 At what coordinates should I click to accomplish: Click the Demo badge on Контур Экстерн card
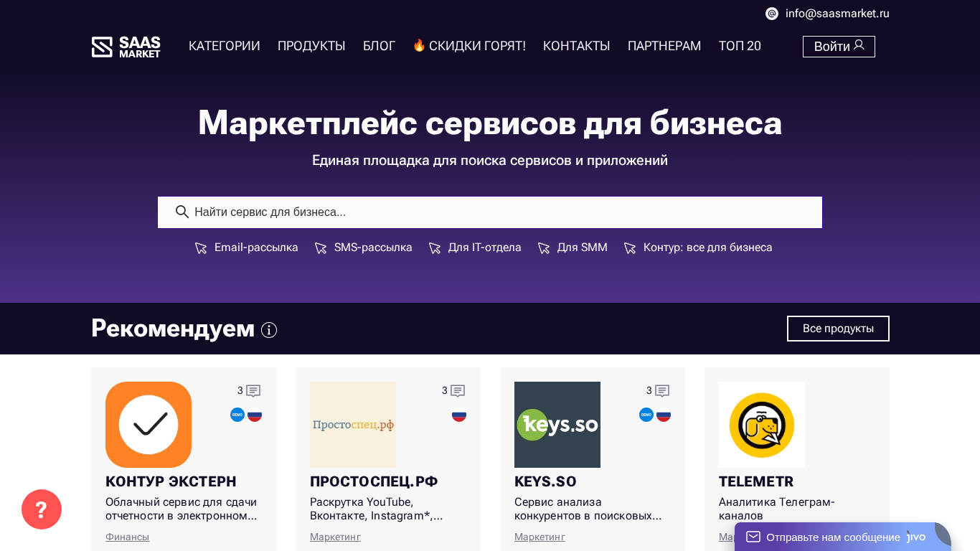(237, 415)
